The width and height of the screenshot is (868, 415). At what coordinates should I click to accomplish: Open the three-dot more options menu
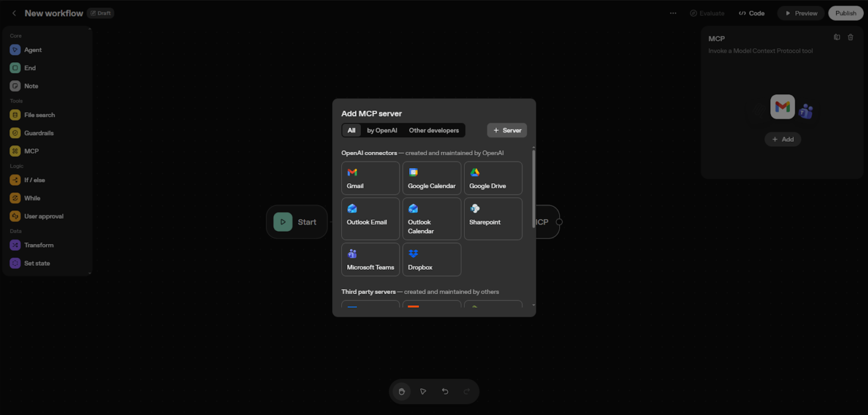click(673, 13)
